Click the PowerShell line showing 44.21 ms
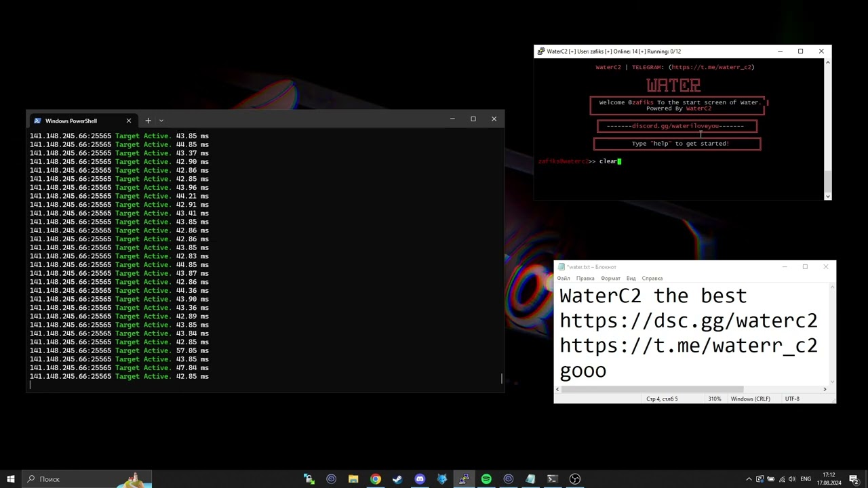 coord(119,196)
